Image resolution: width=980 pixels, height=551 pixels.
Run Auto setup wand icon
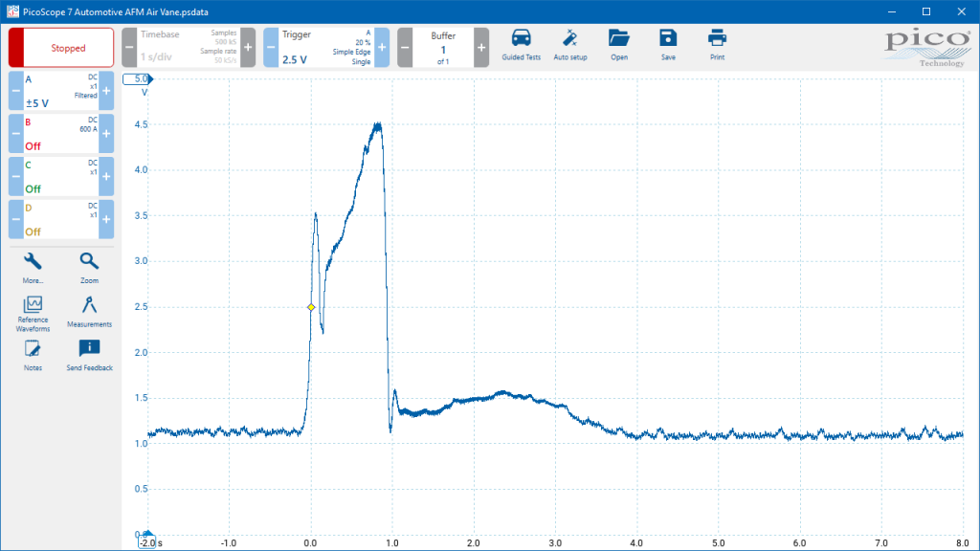click(570, 45)
